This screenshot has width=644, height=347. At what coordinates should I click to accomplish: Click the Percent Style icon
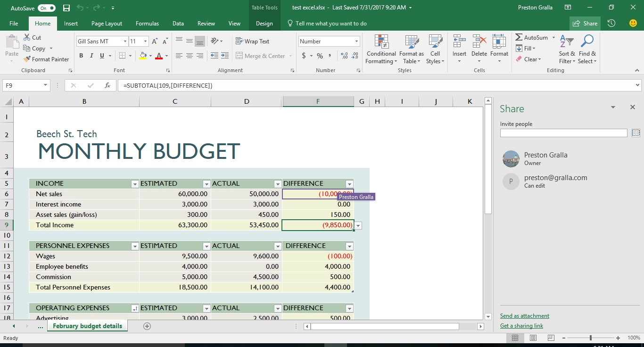(320, 56)
